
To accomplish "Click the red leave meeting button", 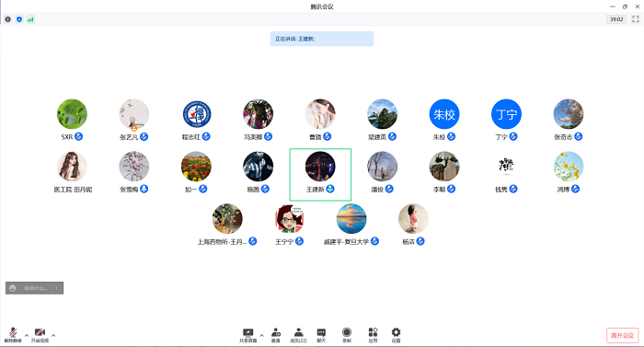I will (623, 335).
